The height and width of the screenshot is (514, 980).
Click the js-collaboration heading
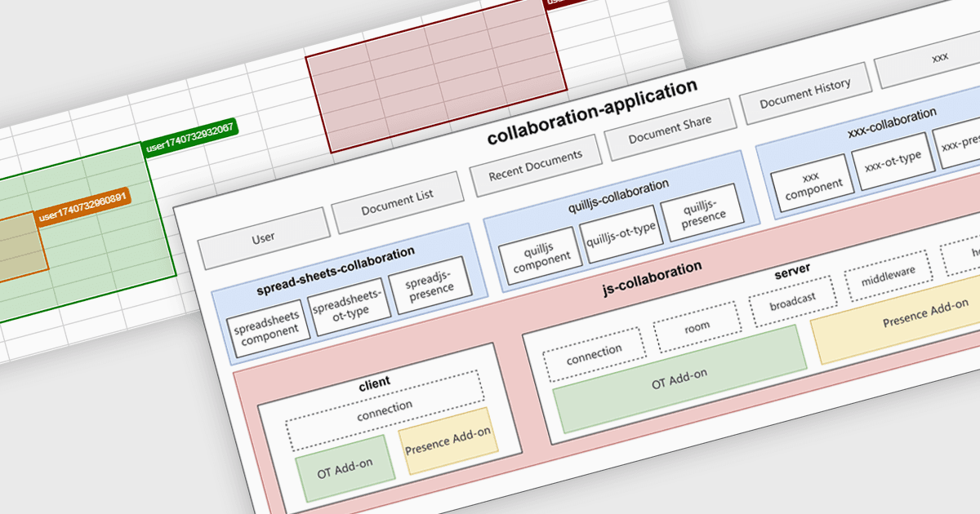click(650, 277)
